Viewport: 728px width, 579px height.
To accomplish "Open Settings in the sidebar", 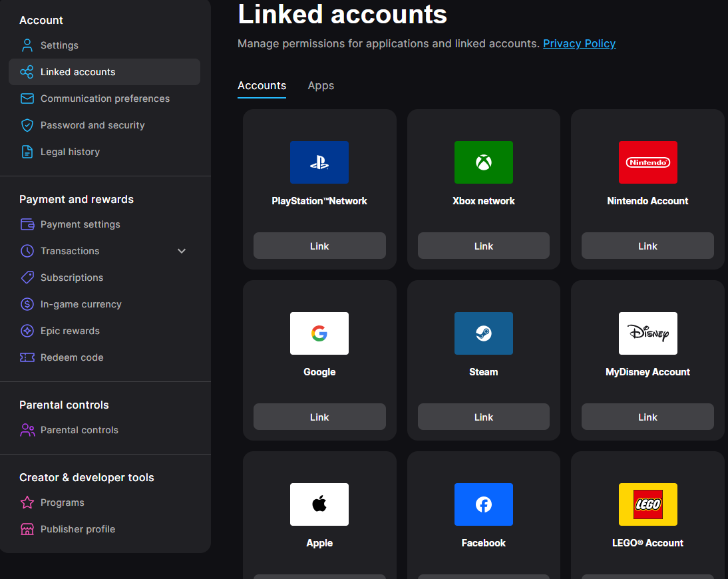I will click(x=104, y=45).
